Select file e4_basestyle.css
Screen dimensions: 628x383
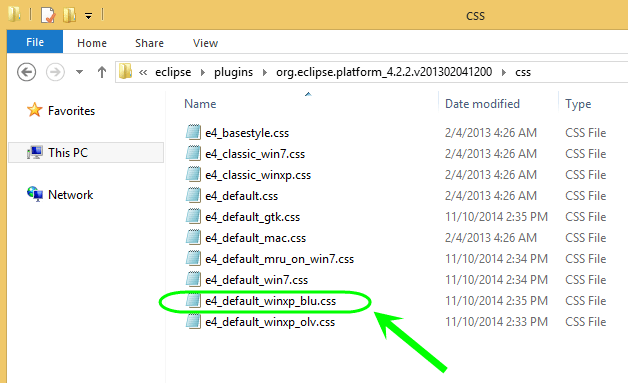coord(247,133)
